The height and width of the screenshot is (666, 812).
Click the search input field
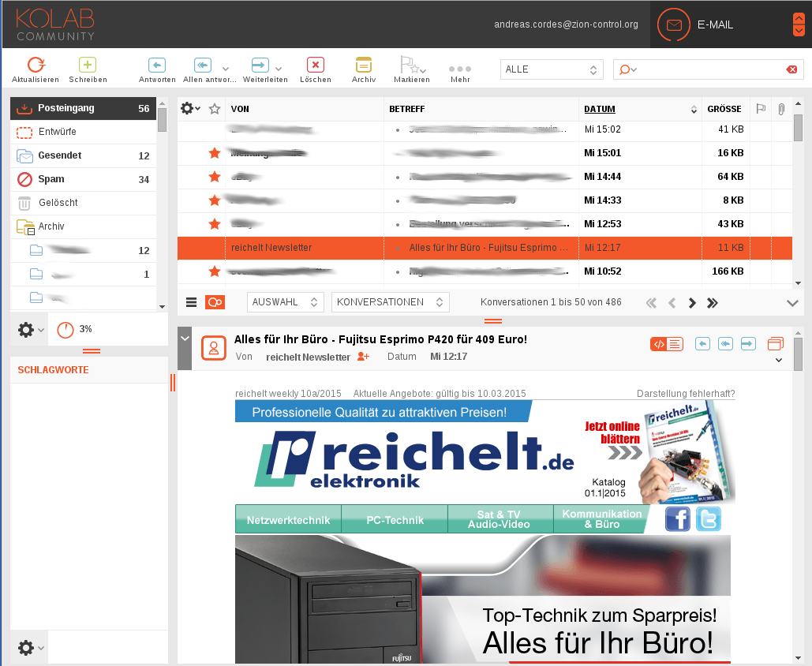click(x=710, y=69)
